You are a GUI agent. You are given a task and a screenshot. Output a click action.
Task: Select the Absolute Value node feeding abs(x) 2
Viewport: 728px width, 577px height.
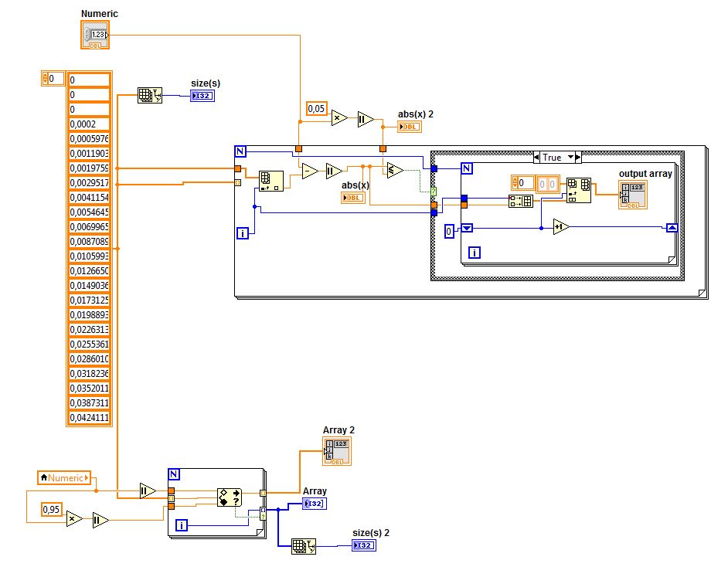coord(366,119)
